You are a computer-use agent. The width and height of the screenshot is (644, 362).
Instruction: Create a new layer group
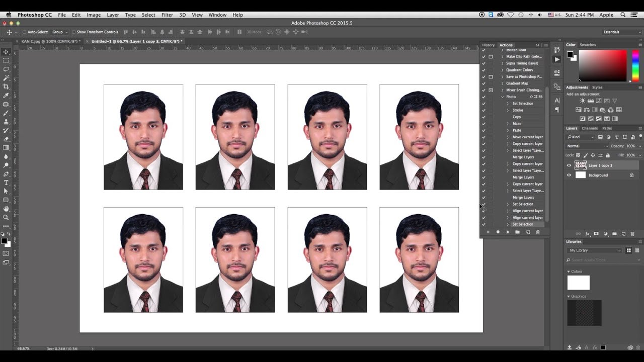click(x=614, y=234)
